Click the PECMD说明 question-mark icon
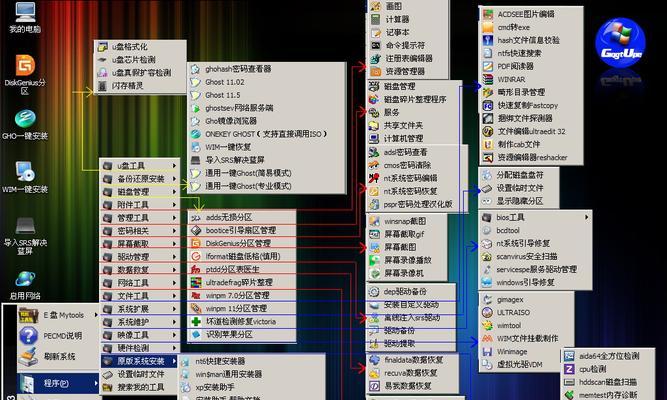 click(28, 336)
